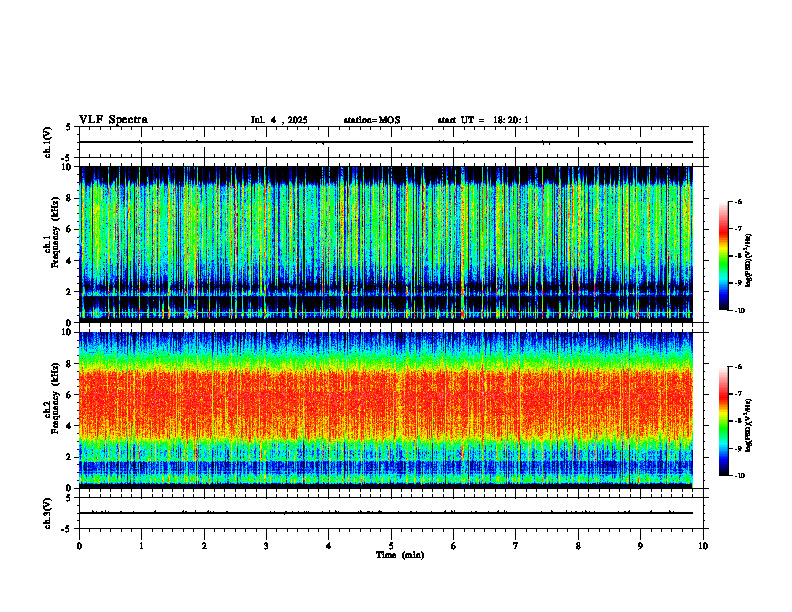Click the "8" tick label on Time axis
Image resolution: width=792 pixels, height=612 pixels.
(578, 546)
